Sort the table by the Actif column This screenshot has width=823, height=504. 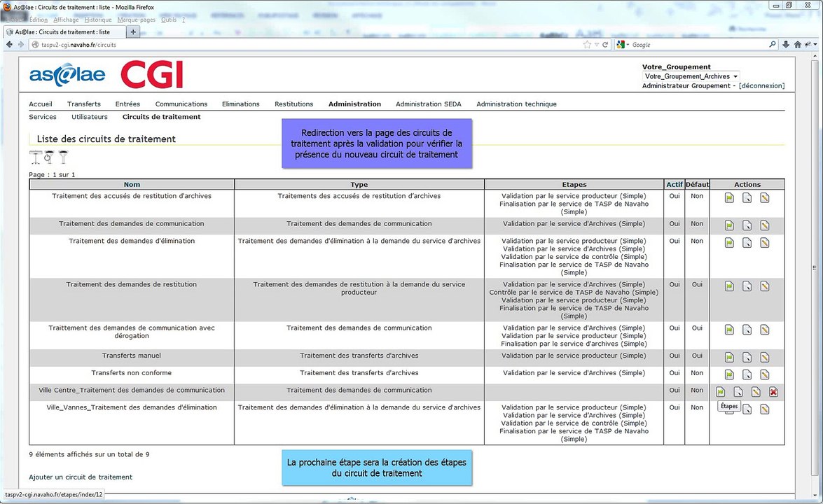(x=675, y=185)
